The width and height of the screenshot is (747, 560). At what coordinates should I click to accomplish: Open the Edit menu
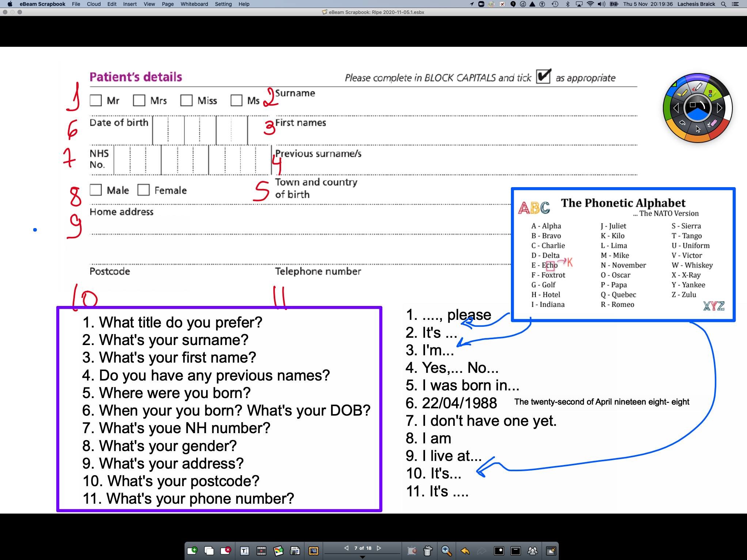click(112, 4)
